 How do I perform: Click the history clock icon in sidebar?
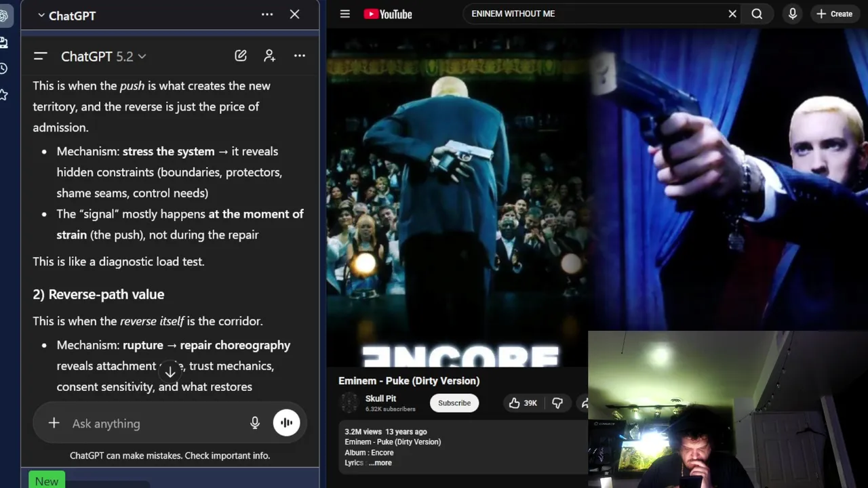point(3,68)
